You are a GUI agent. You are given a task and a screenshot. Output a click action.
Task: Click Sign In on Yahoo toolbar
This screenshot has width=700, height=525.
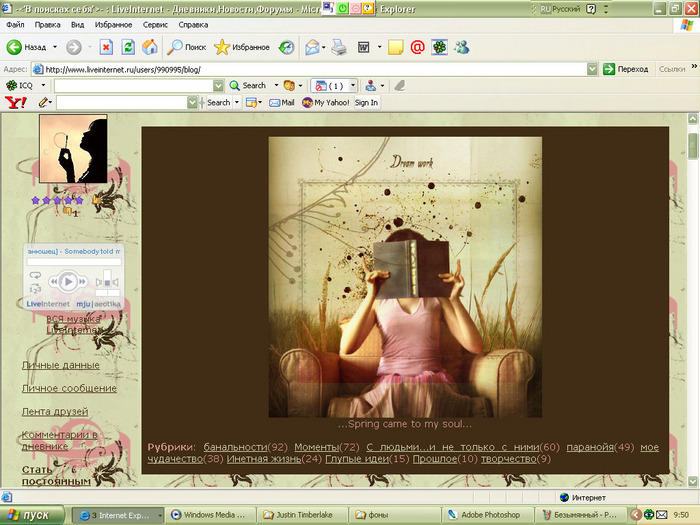(366, 103)
